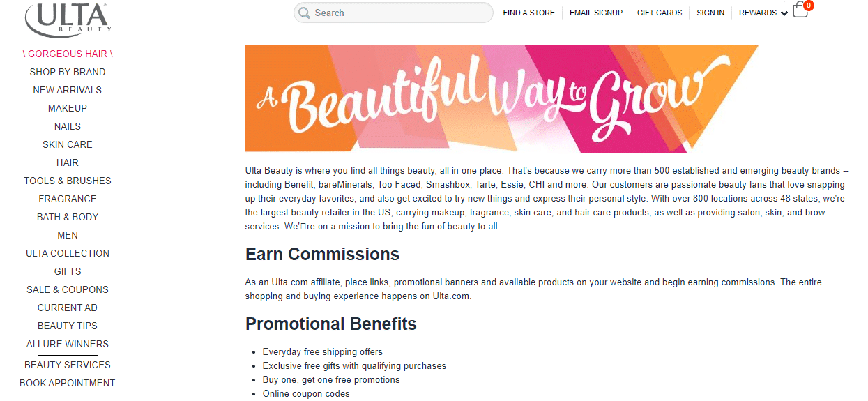The height and width of the screenshot is (401, 868).
Task: Choose Makeup from the sidebar menu
Action: click(68, 108)
